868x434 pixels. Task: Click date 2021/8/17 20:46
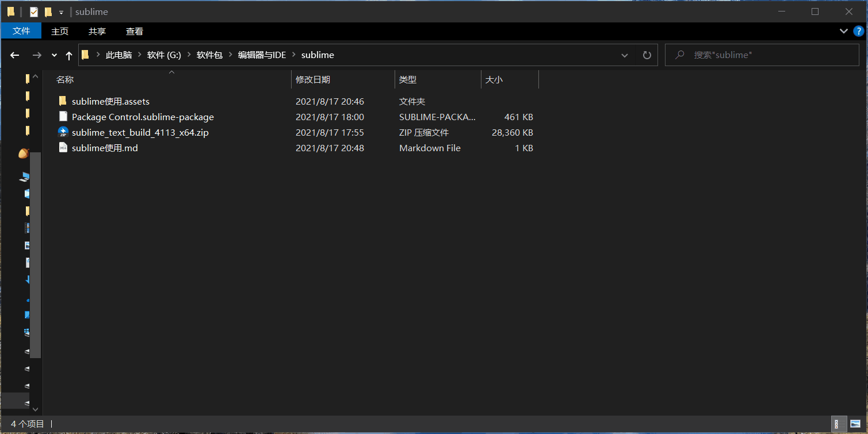coord(330,101)
